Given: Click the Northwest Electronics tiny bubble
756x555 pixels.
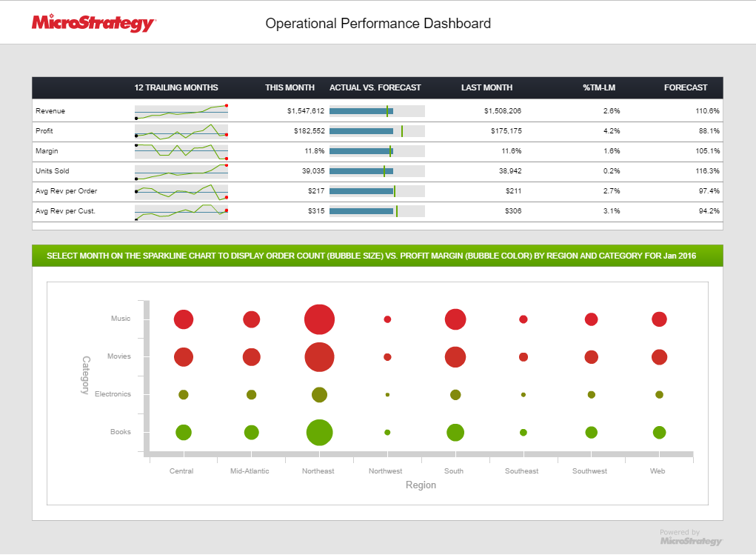Looking at the screenshot, I should coord(387,395).
